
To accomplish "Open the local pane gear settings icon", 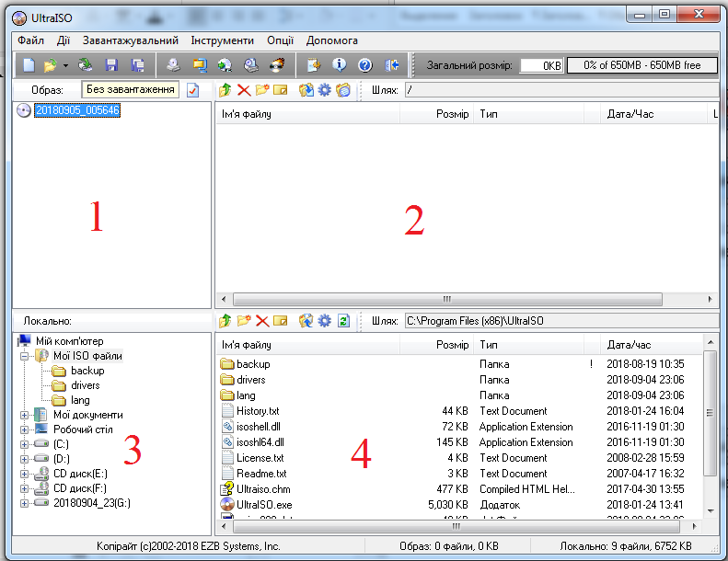I will (x=325, y=320).
